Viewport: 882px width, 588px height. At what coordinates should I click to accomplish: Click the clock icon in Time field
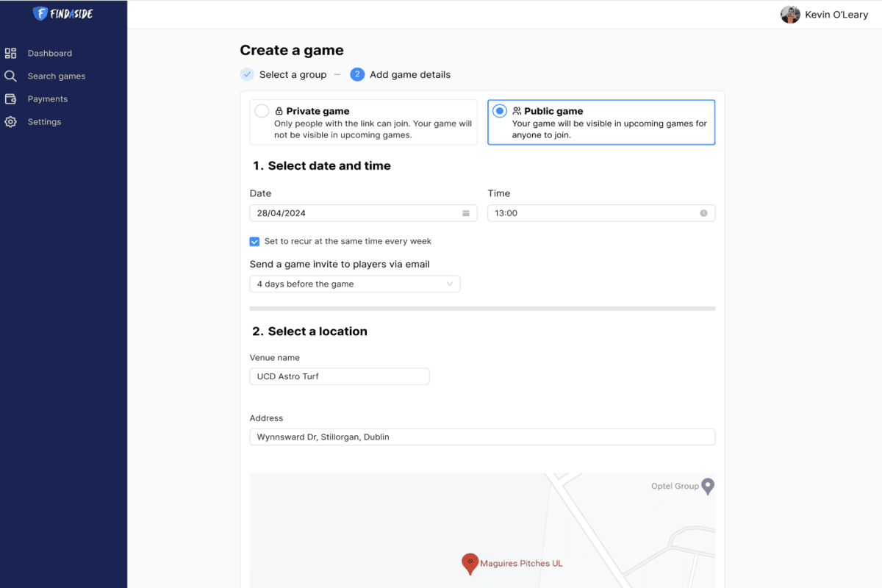click(703, 213)
